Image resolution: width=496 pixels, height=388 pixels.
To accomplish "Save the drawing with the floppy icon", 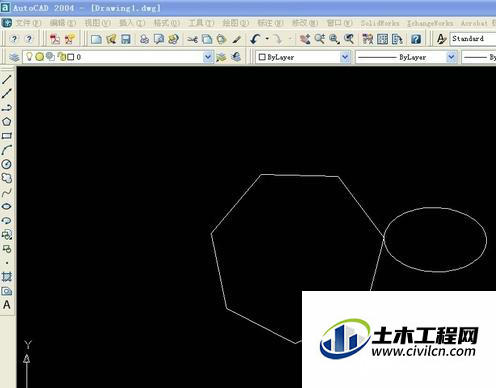I will click(x=126, y=39).
